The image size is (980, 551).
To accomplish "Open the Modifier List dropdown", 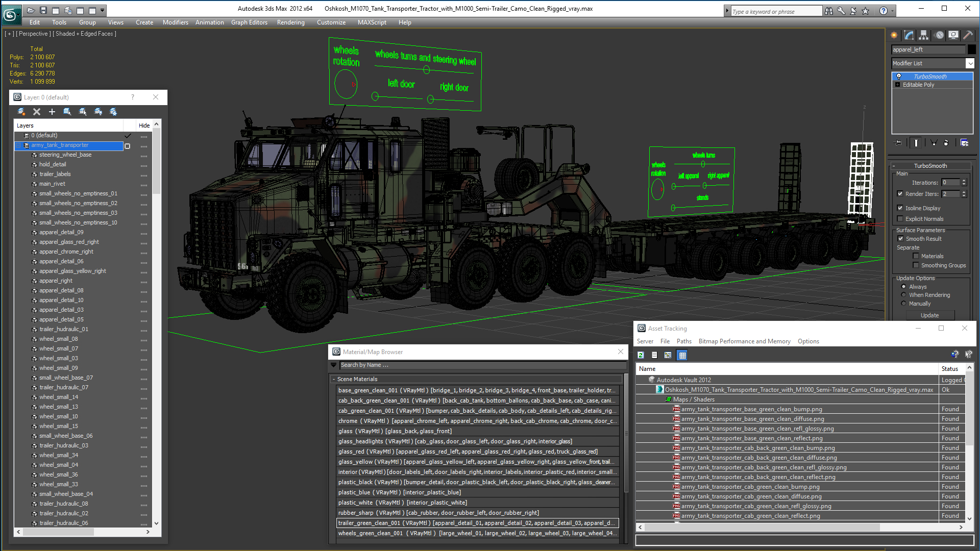I will click(x=970, y=63).
